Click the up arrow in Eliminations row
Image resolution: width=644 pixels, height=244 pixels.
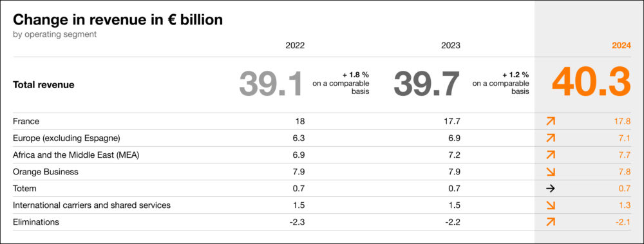pyautogui.click(x=551, y=222)
